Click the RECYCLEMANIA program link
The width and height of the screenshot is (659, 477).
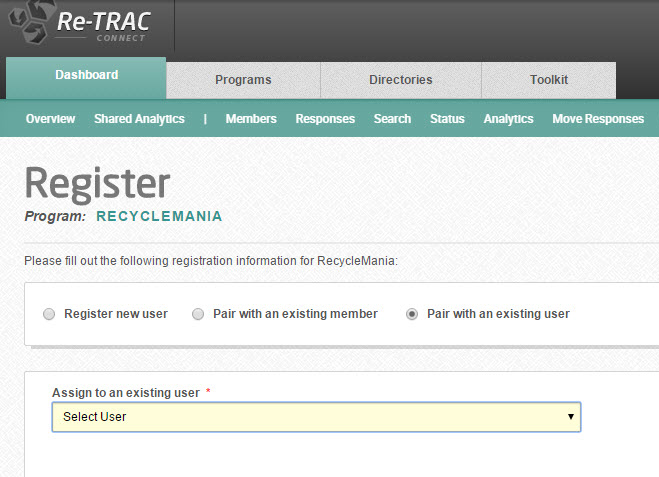(159, 216)
